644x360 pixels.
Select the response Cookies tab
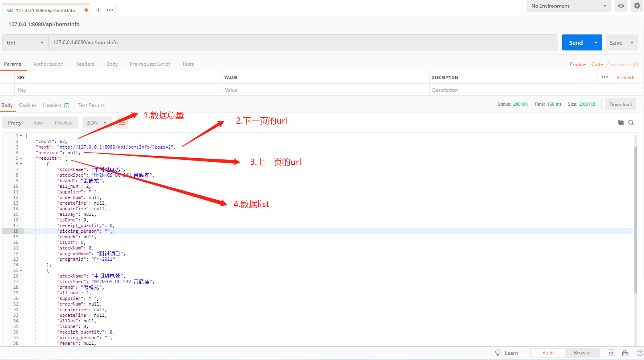(28, 105)
